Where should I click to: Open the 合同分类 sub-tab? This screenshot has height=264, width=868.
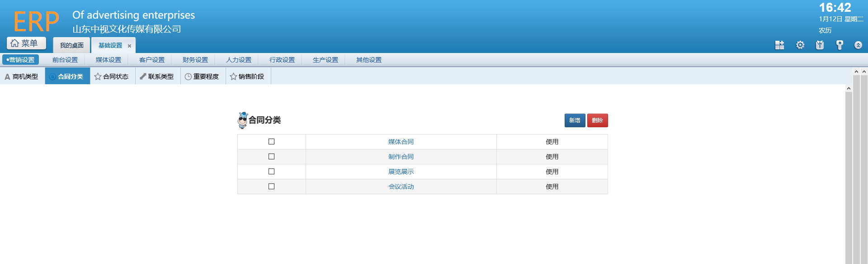tap(67, 77)
